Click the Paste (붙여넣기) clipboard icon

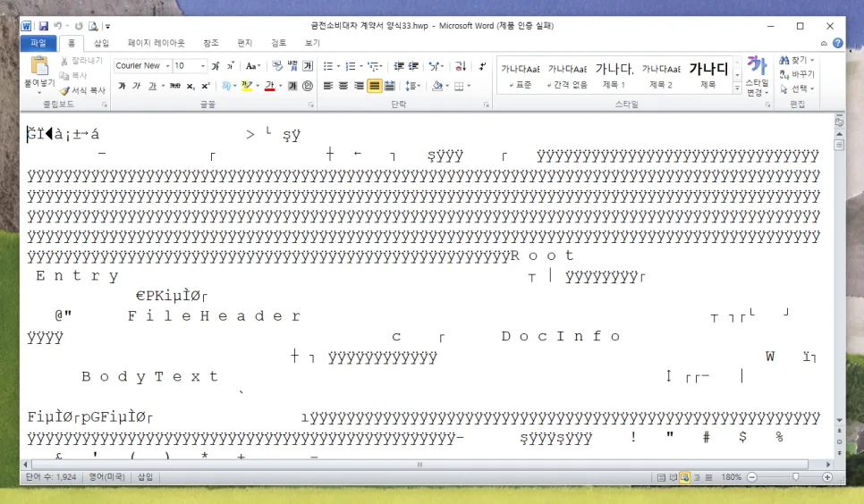pos(39,66)
